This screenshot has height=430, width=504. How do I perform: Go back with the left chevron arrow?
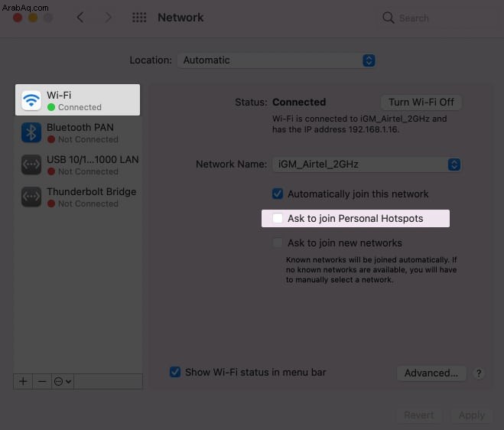coord(80,18)
